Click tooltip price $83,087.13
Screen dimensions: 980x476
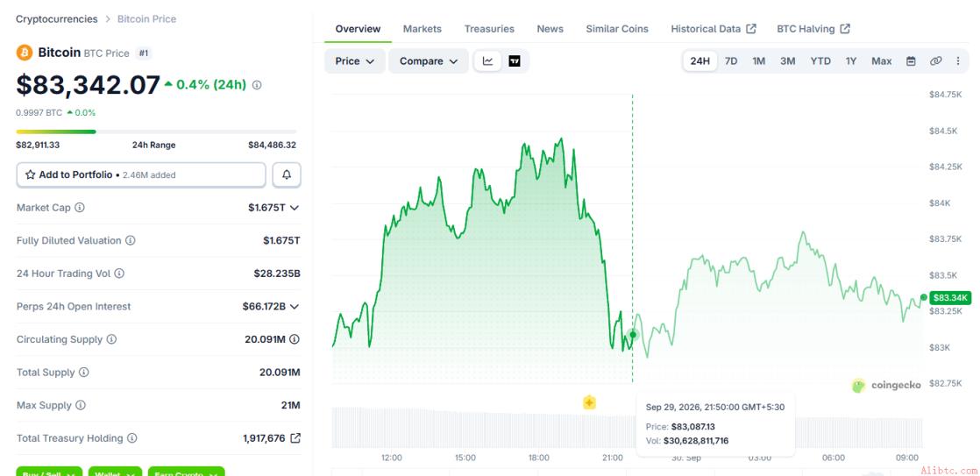pyautogui.click(x=693, y=427)
